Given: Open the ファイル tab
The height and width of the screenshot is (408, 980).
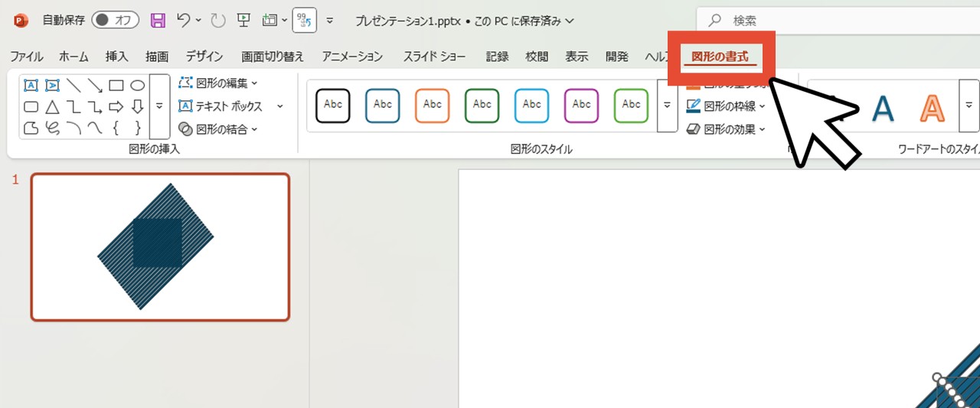Looking at the screenshot, I should (x=26, y=57).
